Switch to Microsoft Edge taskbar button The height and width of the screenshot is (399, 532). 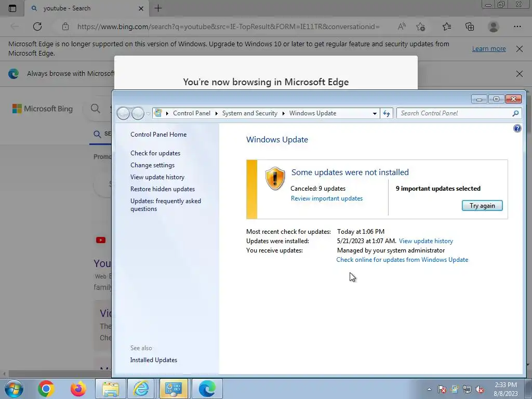pos(207,389)
